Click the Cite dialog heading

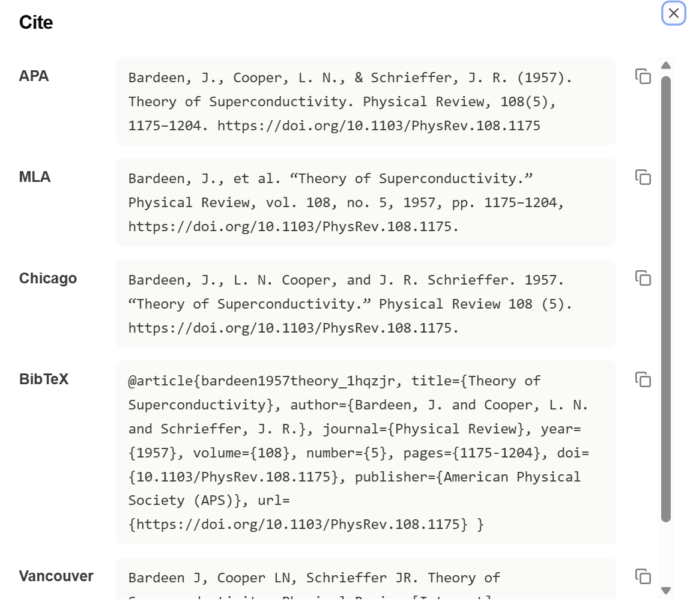point(36,22)
